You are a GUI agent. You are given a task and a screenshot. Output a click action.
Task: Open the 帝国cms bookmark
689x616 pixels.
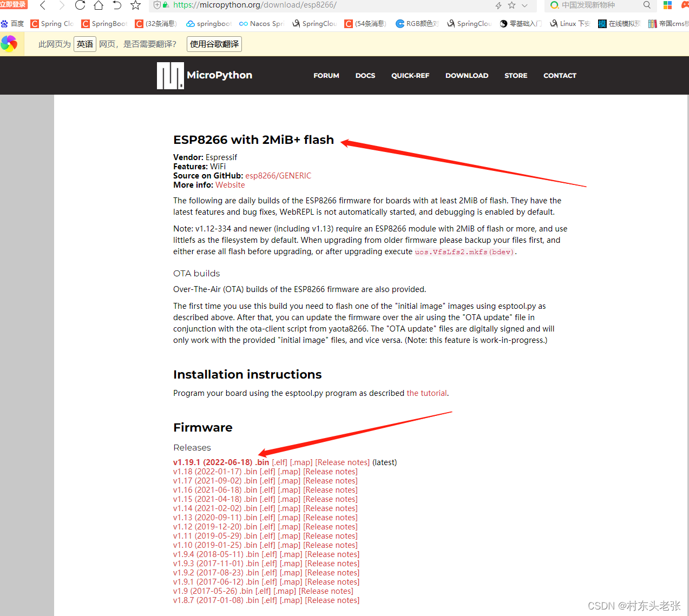669,23
